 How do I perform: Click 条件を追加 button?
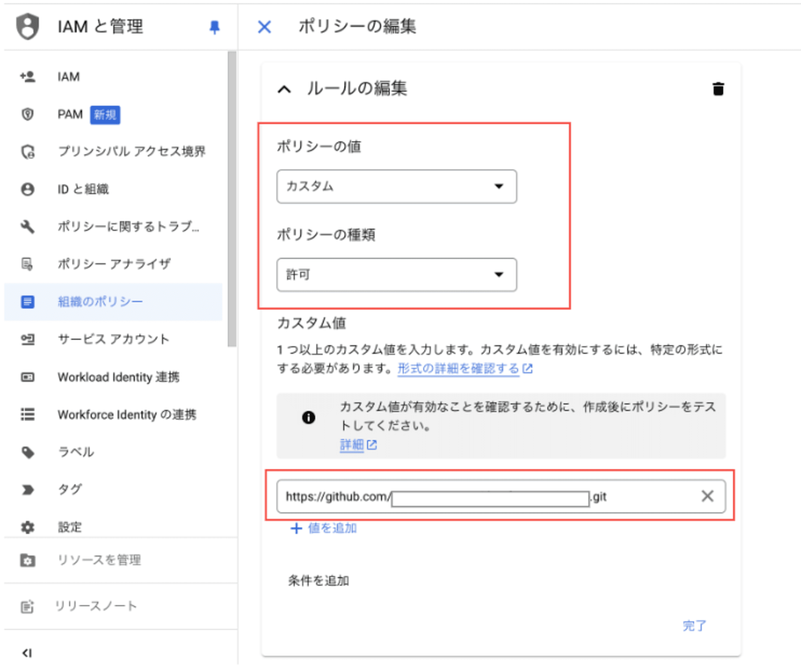click(318, 580)
